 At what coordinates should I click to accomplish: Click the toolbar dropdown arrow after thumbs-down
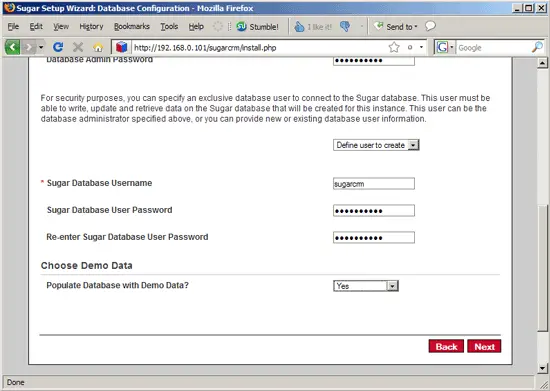click(362, 27)
